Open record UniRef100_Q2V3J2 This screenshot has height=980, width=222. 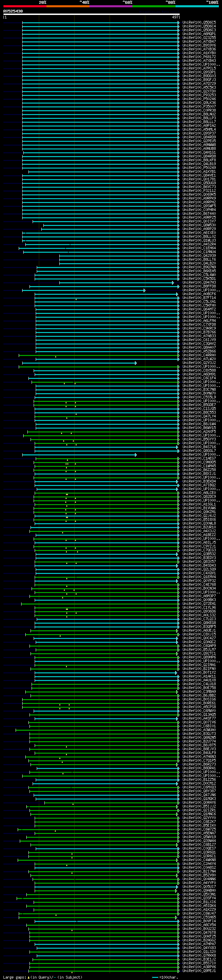coord(199,363)
